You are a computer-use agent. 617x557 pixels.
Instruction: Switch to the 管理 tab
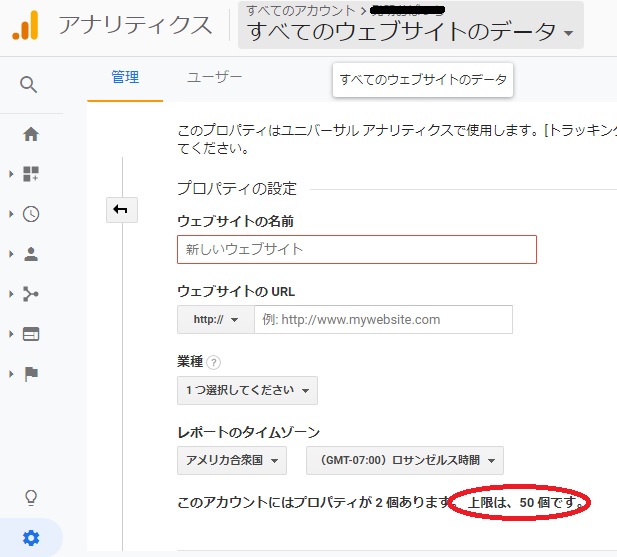(x=125, y=77)
